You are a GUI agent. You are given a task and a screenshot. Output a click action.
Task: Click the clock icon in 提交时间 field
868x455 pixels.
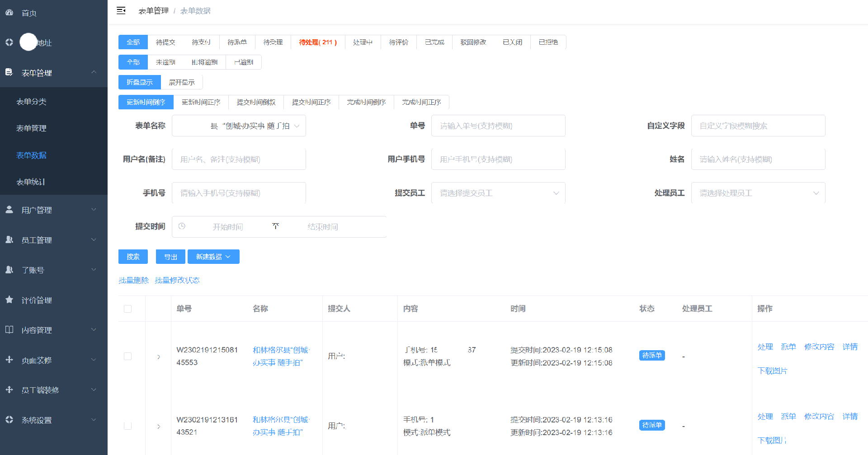[x=182, y=226]
